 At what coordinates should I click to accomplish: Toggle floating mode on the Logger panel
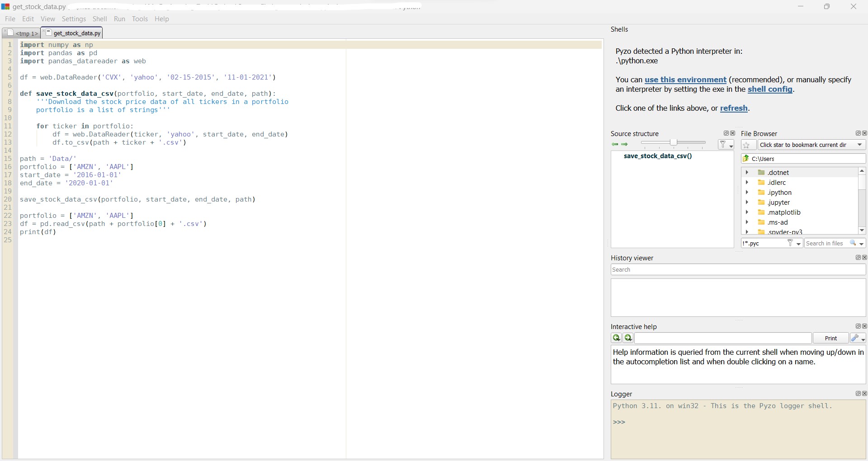(x=858, y=394)
